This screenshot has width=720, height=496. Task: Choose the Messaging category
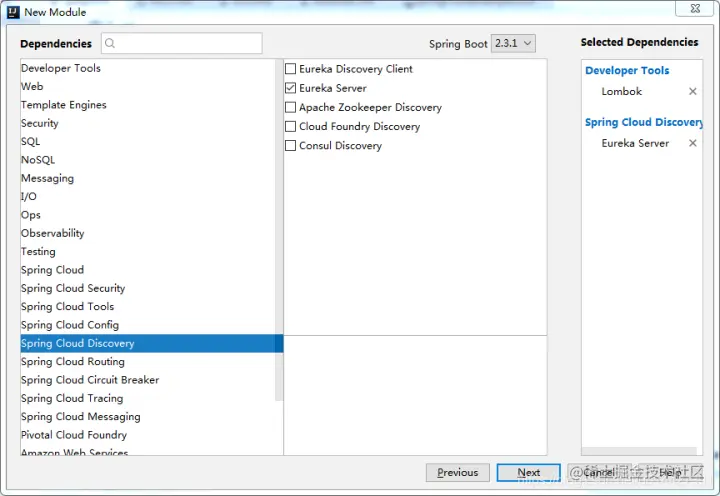tap(148, 178)
